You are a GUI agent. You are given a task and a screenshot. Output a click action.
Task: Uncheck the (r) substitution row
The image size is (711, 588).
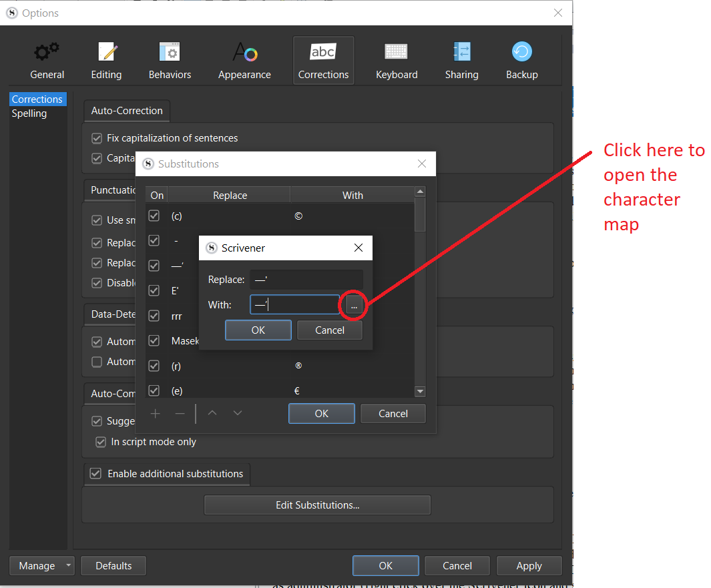[x=154, y=366]
